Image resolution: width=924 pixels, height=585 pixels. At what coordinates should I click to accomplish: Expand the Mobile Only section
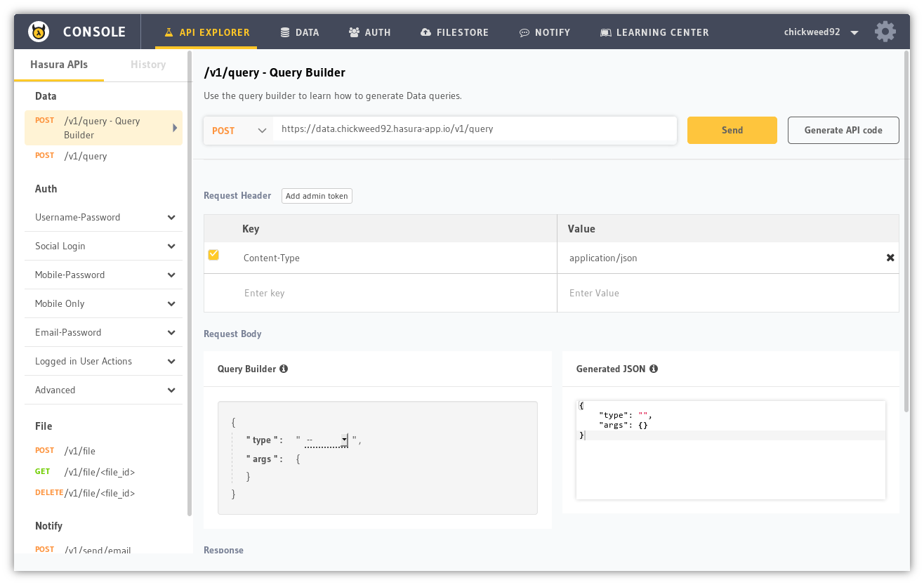[103, 303]
